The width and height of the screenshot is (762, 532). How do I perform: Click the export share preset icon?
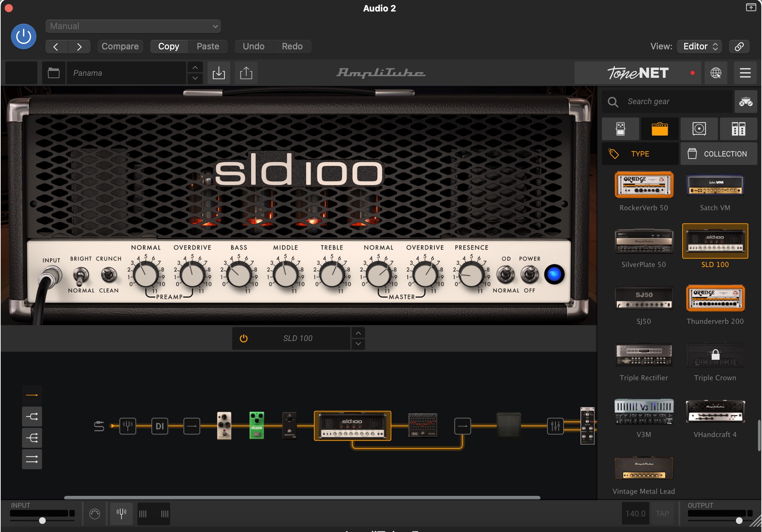(246, 73)
